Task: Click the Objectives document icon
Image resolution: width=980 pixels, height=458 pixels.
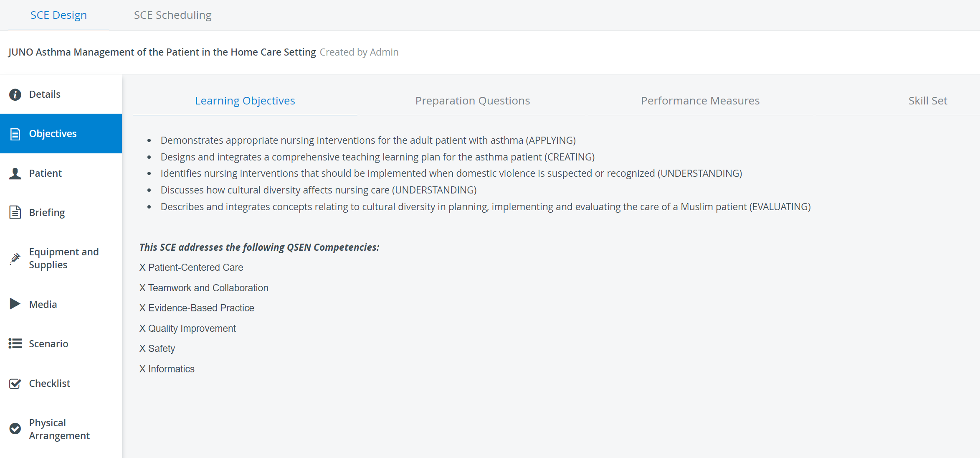Action: [15, 134]
